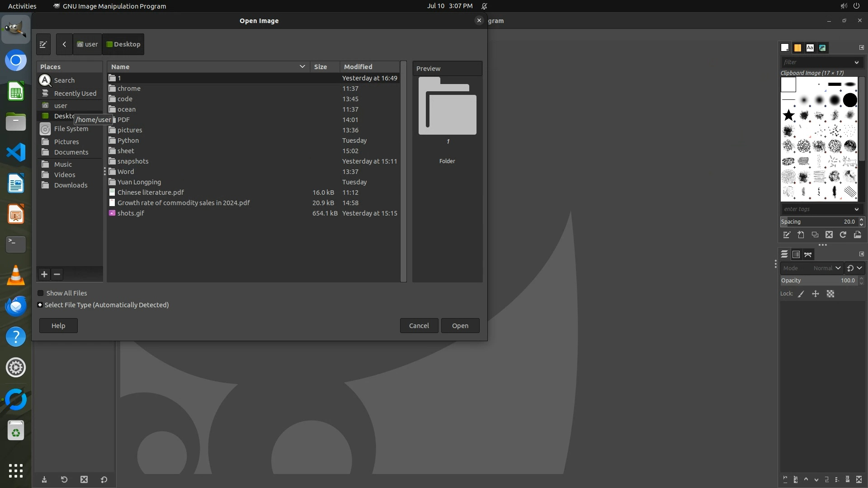The height and width of the screenshot is (488, 868).
Task: Toggle lock pixels paintbrush icon
Action: click(x=801, y=294)
